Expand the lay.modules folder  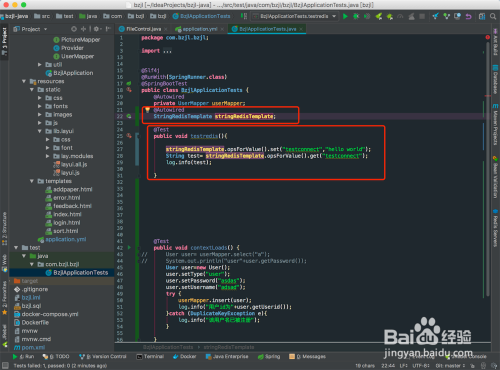click(x=48, y=156)
